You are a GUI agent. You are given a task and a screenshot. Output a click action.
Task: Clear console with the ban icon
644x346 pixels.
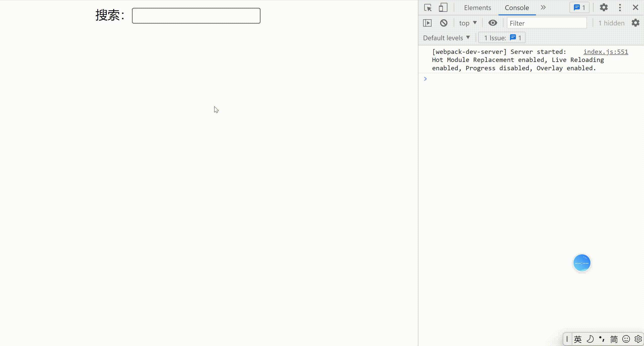coord(444,23)
